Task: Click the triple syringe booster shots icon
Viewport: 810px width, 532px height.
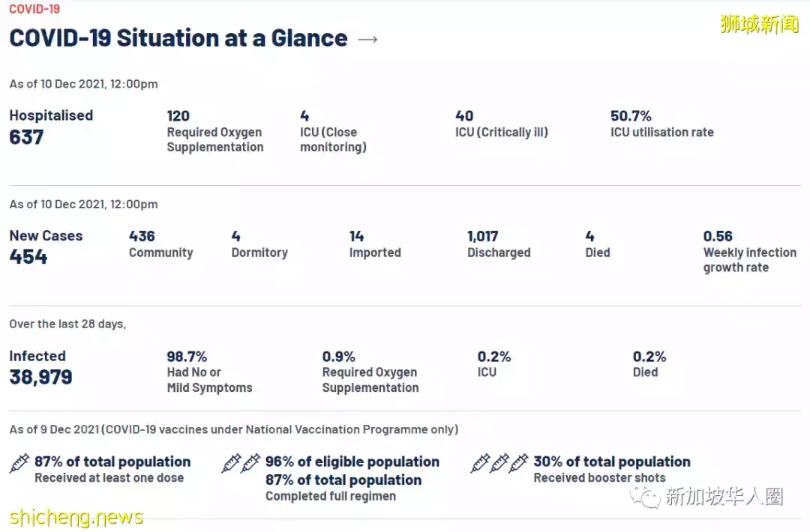Action: click(x=499, y=463)
